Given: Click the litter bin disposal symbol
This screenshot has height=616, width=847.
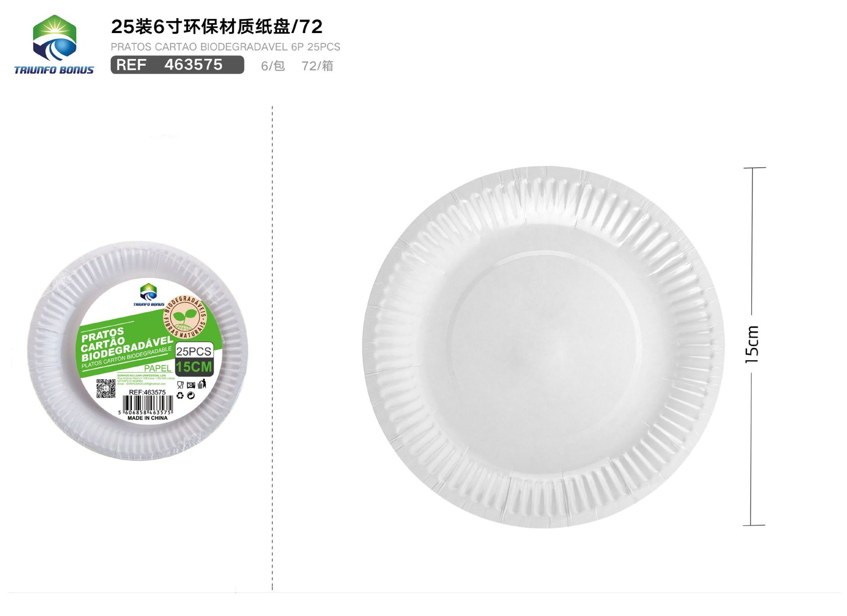Looking at the screenshot, I should [202, 385].
